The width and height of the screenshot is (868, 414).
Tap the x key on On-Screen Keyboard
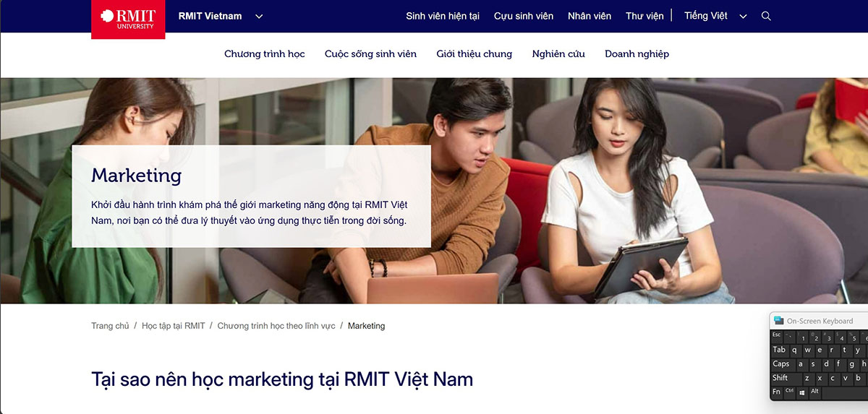(x=822, y=379)
